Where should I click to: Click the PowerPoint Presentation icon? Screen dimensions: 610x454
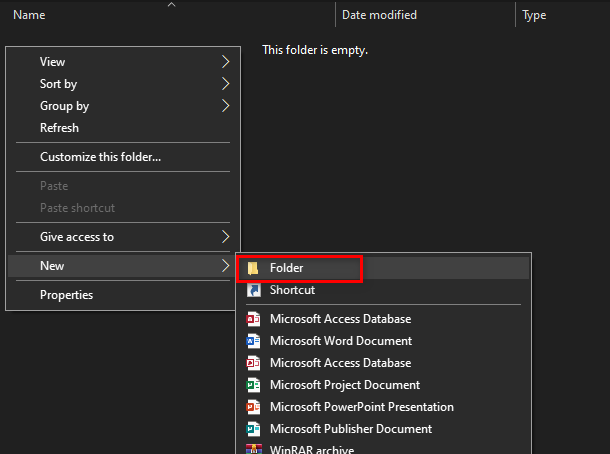253,407
